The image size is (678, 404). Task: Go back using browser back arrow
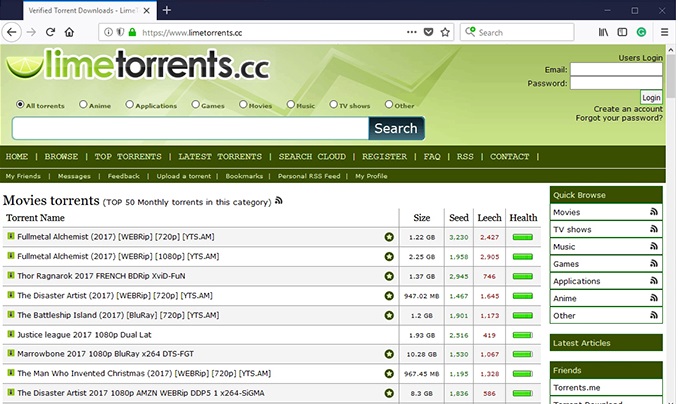point(12,32)
